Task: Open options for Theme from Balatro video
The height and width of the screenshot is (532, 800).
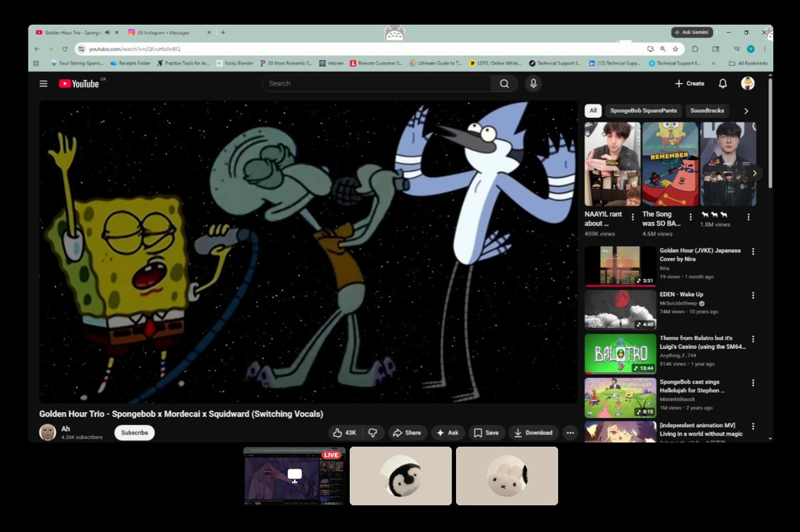Action: click(753, 339)
